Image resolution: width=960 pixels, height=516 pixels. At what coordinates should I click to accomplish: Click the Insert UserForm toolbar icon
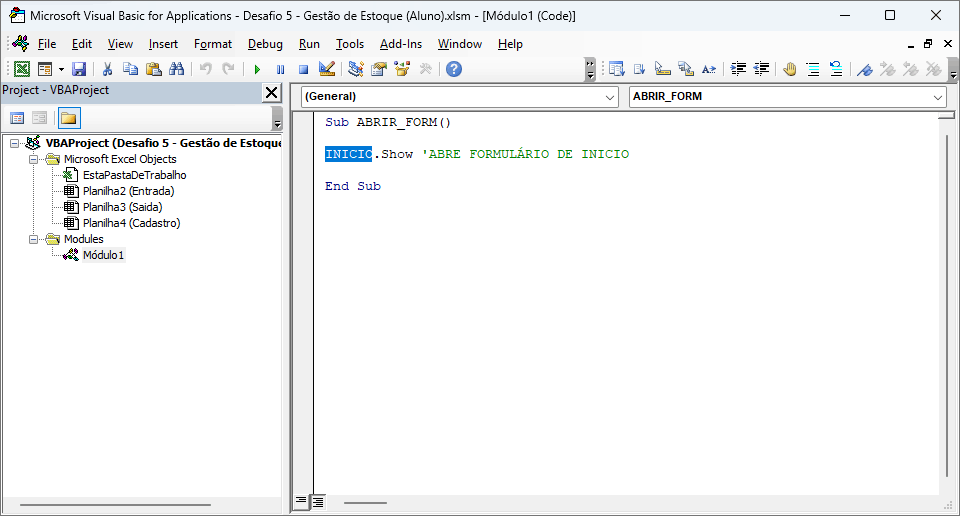pos(45,69)
